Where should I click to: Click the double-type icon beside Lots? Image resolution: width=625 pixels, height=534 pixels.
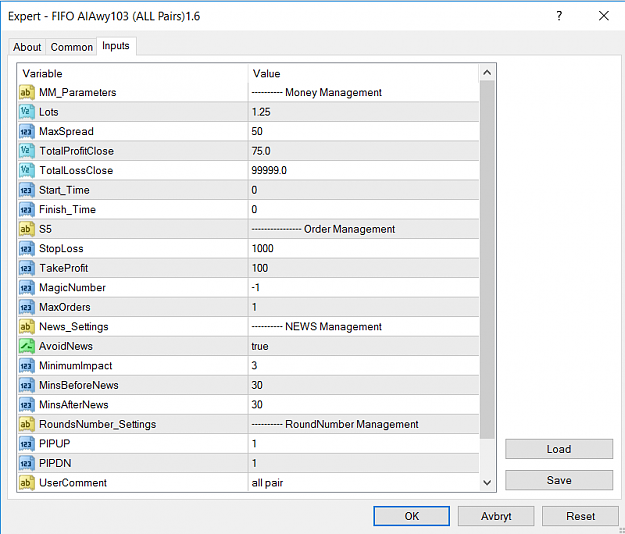(x=26, y=112)
